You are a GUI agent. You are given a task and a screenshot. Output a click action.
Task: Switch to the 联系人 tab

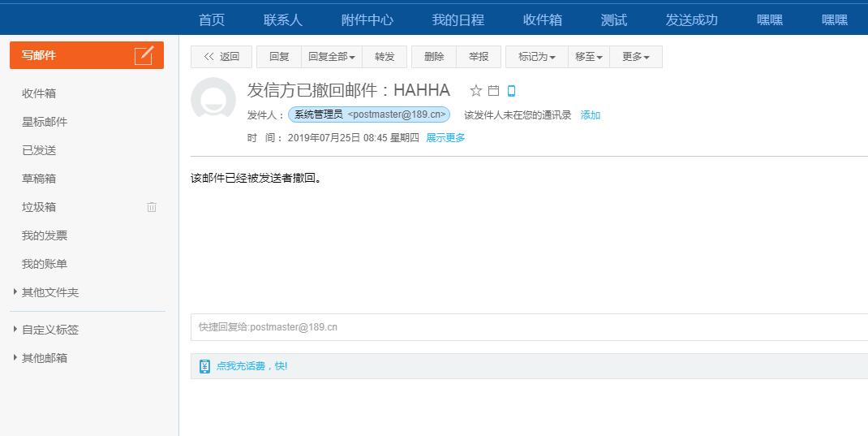(283, 20)
